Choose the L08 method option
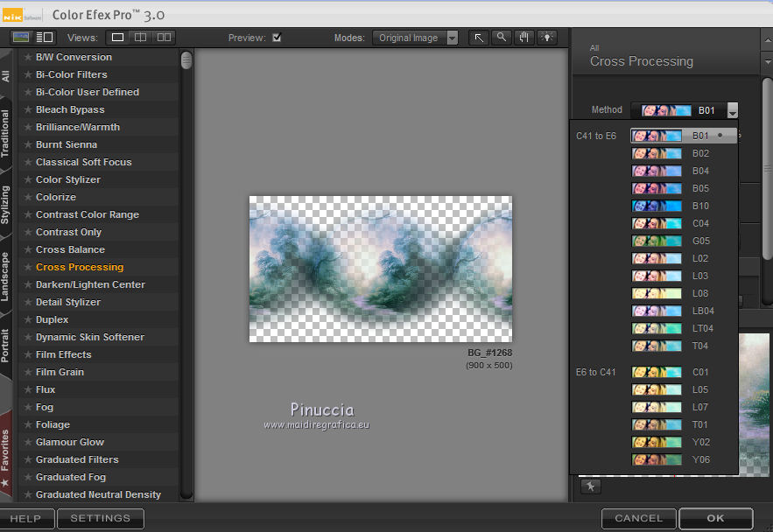This screenshot has width=773, height=532. (684, 293)
